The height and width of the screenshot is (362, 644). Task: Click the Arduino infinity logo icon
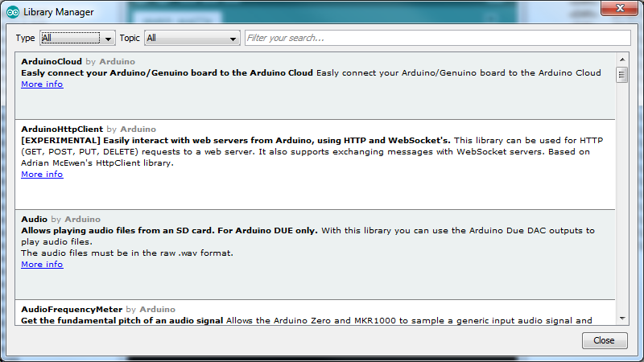[x=13, y=12]
